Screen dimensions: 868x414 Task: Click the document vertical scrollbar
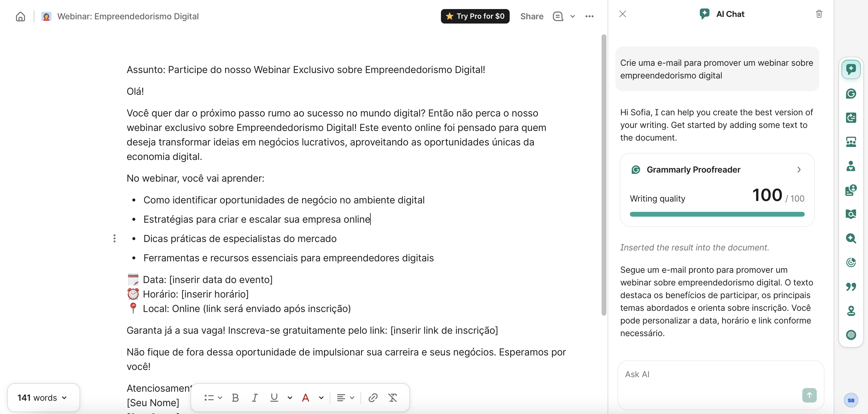603,175
